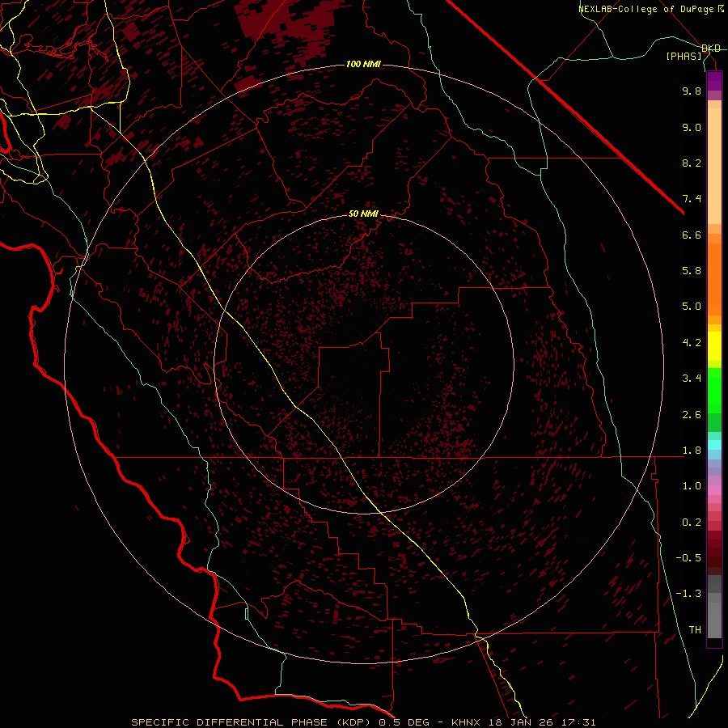
Task: Click the BKD label above the scale
Action: click(x=710, y=49)
